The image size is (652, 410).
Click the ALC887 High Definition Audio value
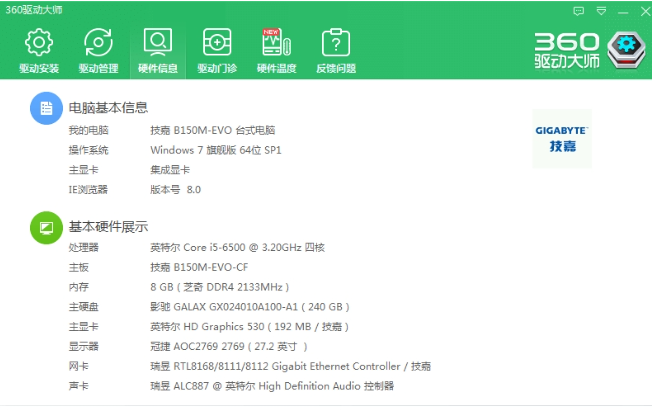point(272,386)
